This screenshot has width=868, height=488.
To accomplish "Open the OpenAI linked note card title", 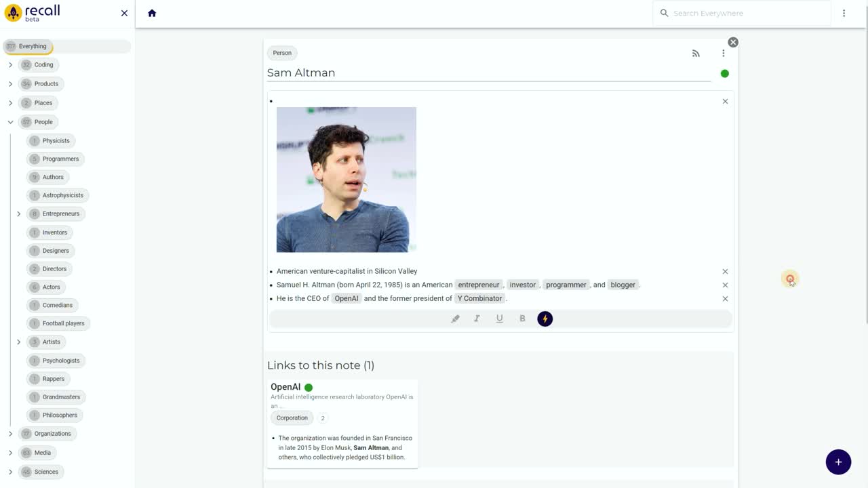I will tap(285, 387).
